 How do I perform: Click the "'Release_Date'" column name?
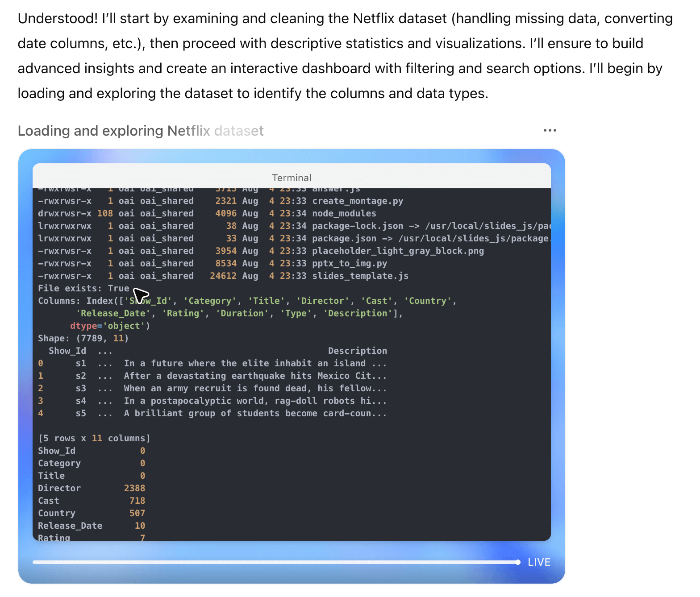pyautogui.click(x=113, y=313)
